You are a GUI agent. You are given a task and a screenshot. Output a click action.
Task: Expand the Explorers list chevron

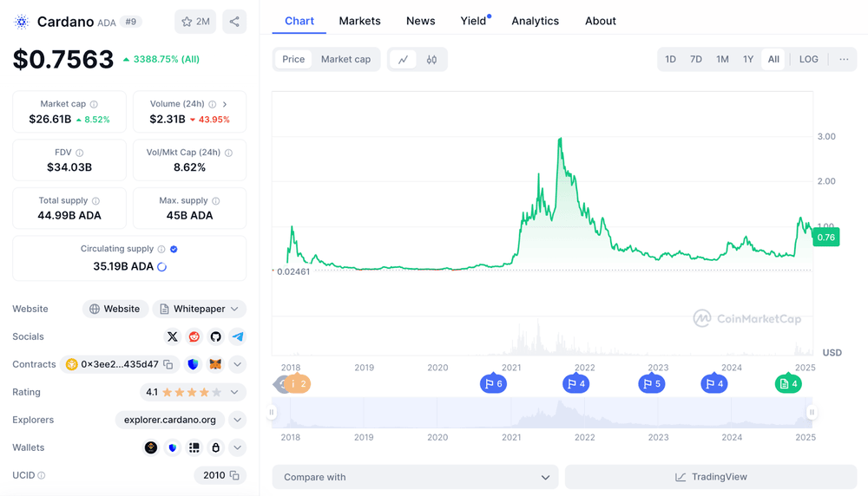point(237,420)
